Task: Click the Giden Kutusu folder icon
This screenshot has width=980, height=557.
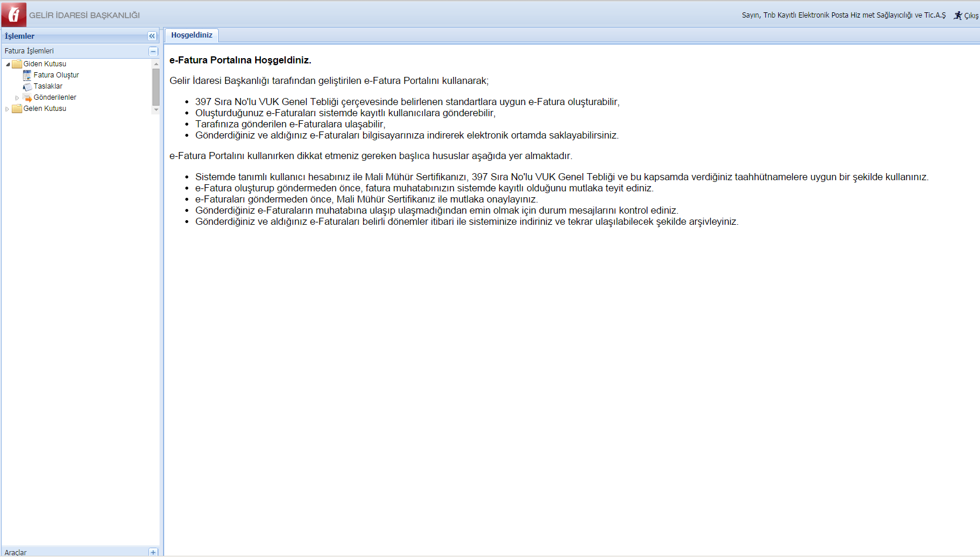Action: [x=17, y=64]
